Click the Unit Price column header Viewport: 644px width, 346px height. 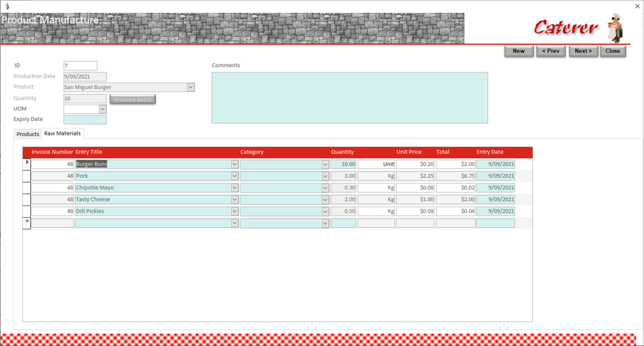[x=409, y=152]
